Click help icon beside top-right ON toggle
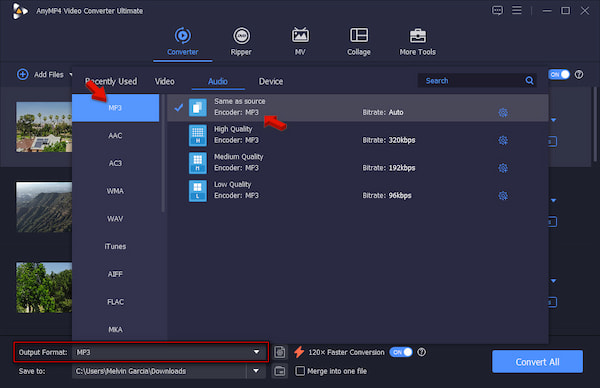 (x=579, y=74)
